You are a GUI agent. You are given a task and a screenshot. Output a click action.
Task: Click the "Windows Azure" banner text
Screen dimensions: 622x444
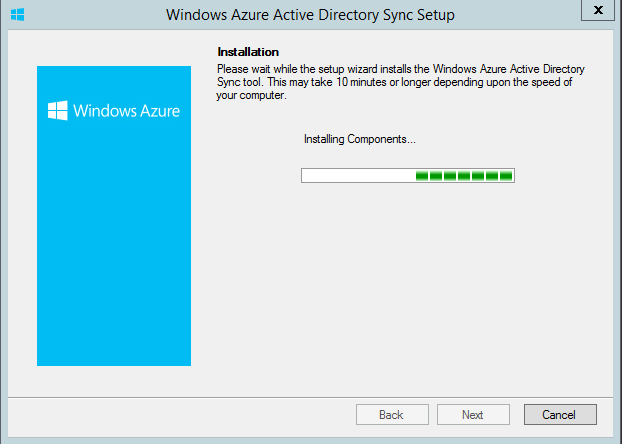click(127, 111)
